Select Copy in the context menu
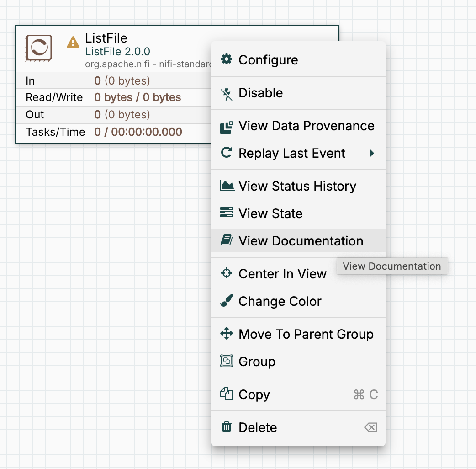Viewport: 476px width, 469px height. point(254,394)
